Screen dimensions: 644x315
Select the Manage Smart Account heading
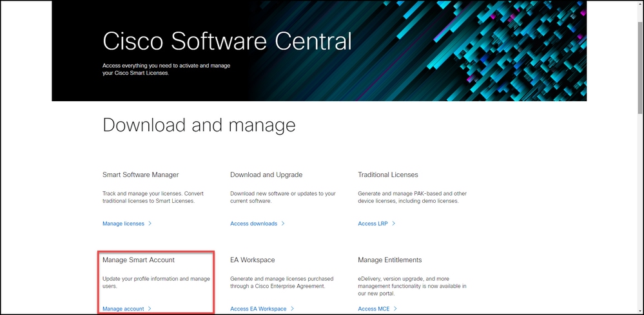[x=139, y=260]
